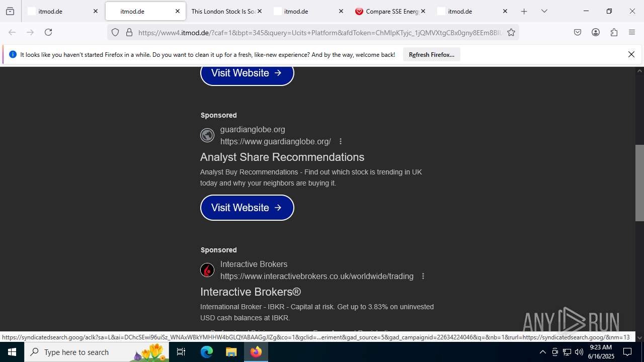Select the fourth itmod.de tab
This screenshot has height=362, width=644.
[x=308, y=11]
